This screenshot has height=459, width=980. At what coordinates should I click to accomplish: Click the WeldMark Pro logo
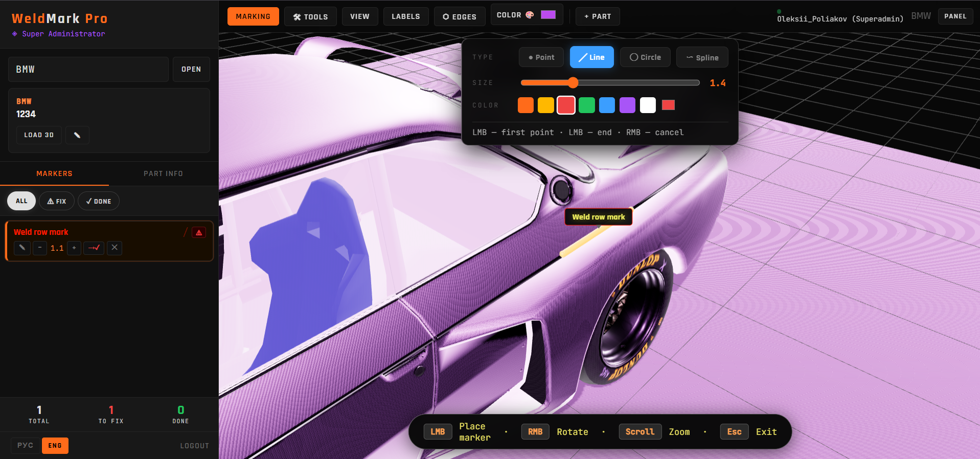60,18
